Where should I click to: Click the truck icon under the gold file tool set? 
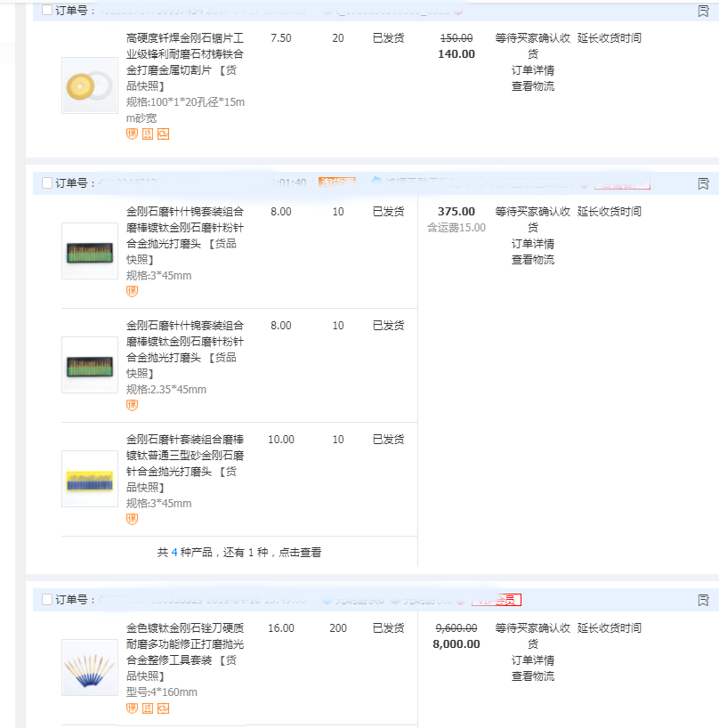[x=161, y=708]
